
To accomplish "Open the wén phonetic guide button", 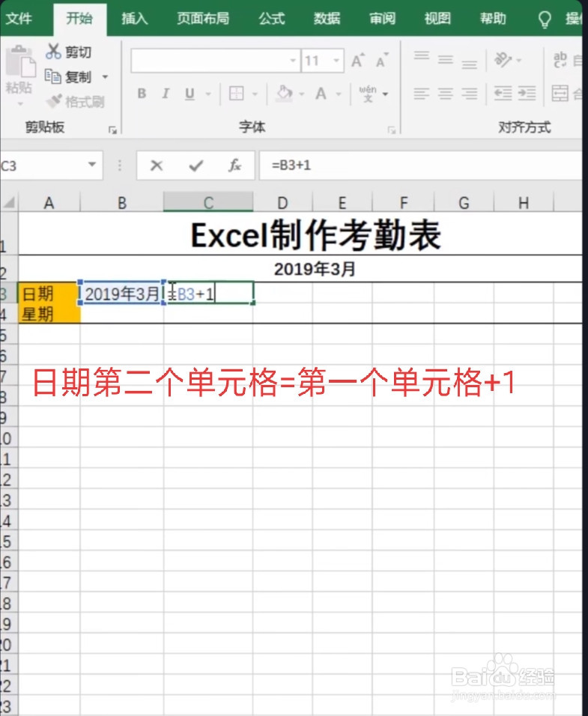I will 368,94.
